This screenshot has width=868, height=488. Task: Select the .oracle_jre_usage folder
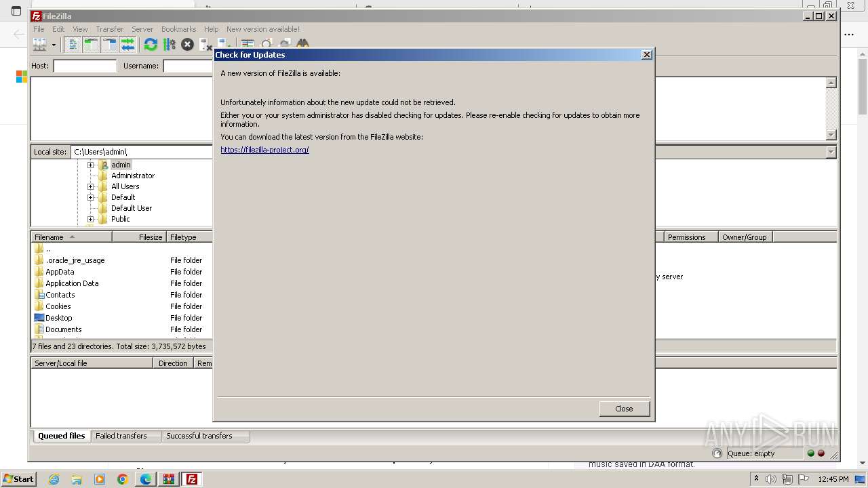point(122,260)
